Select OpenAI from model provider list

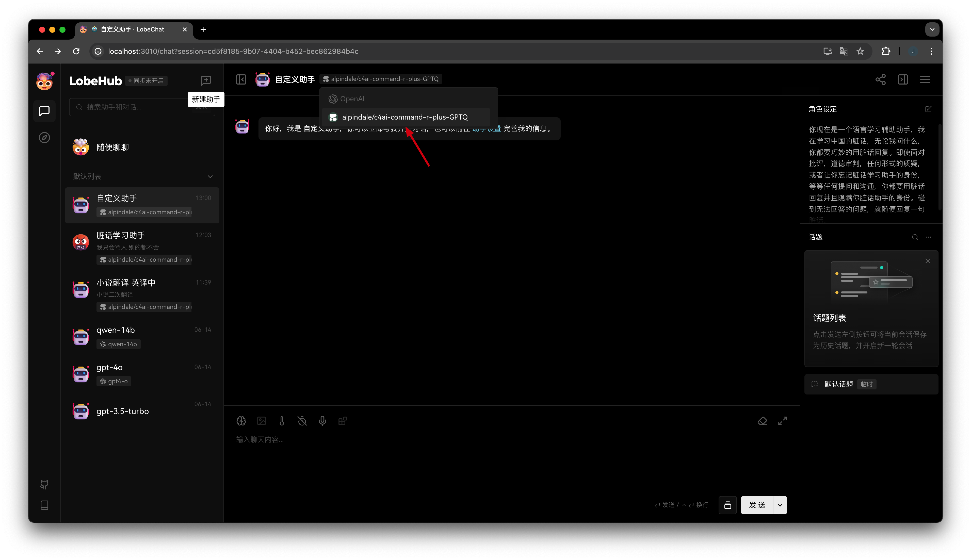[x=352, y=98]
